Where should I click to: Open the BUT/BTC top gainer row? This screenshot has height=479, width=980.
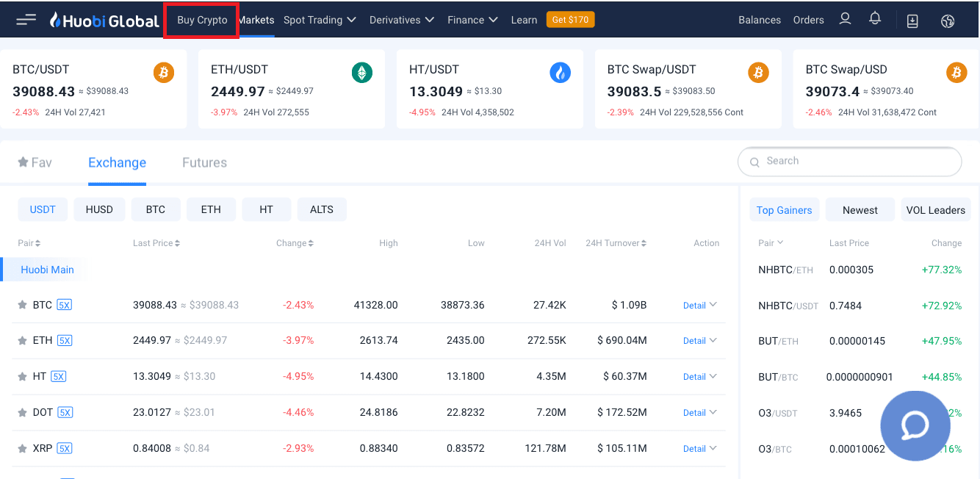(x=860, y=377)
